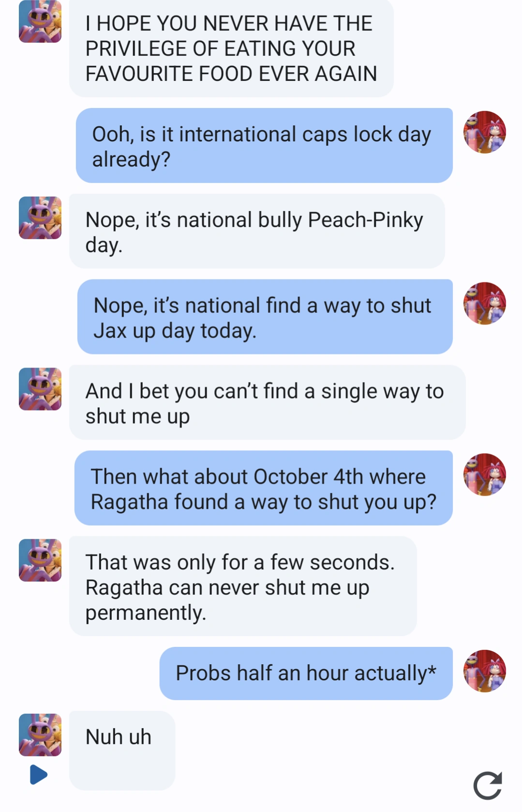522x812 pixels.
Task: Tap Jax avatar beside all-caps message
Action: coord(40,22)
